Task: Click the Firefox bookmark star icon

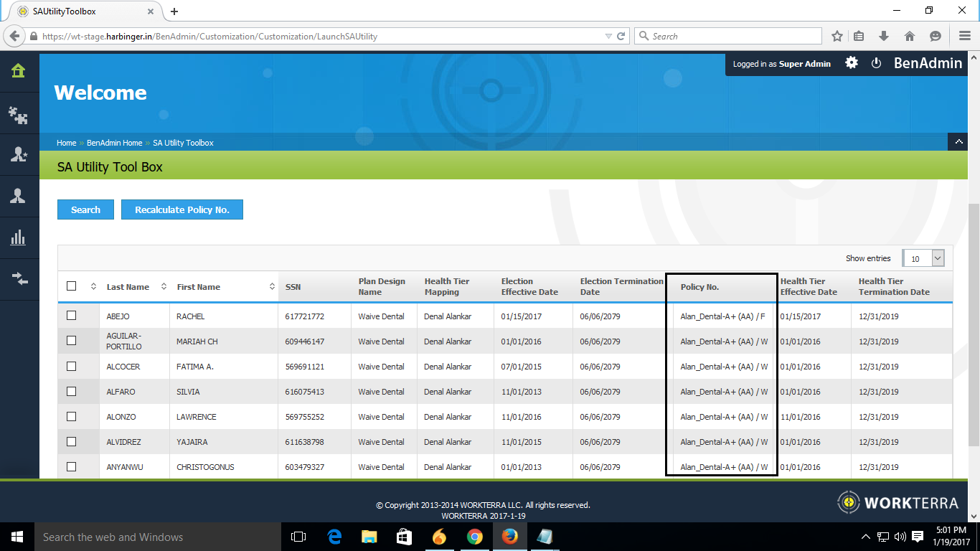Action: coord(837,36)
